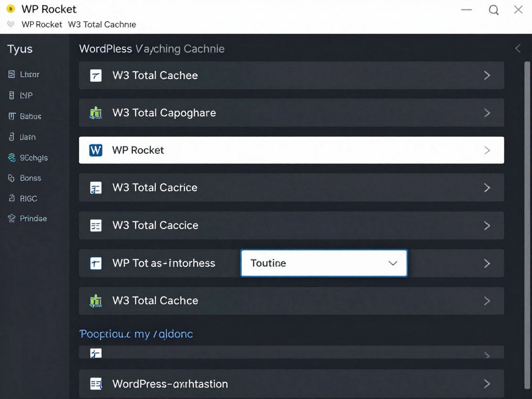The height and width of the screenshot is (399, 532).
Task: Open the Prindee sidebar item
Action: pos(33,218)
